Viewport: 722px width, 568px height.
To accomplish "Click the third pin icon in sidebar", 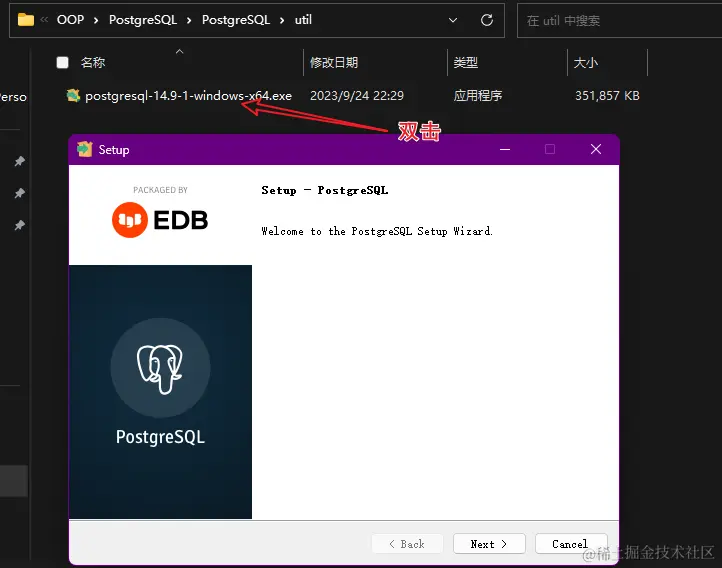I will [19, 225].
